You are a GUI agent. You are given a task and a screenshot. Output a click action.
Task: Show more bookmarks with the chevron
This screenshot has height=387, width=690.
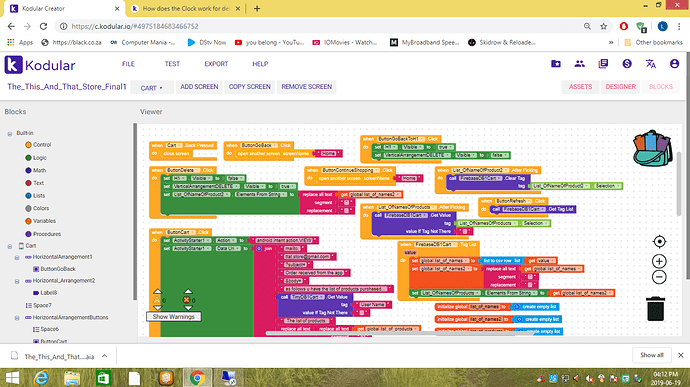(x=611, y=42)
